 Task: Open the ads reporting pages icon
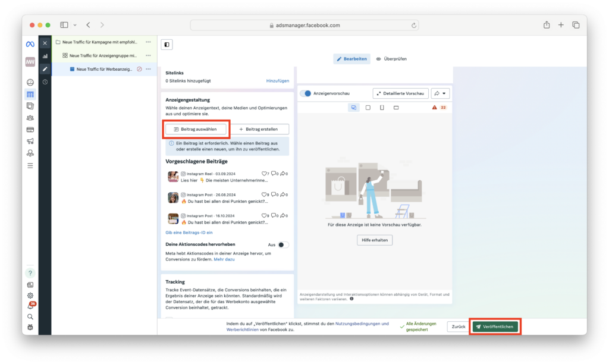tap(30, 106)
